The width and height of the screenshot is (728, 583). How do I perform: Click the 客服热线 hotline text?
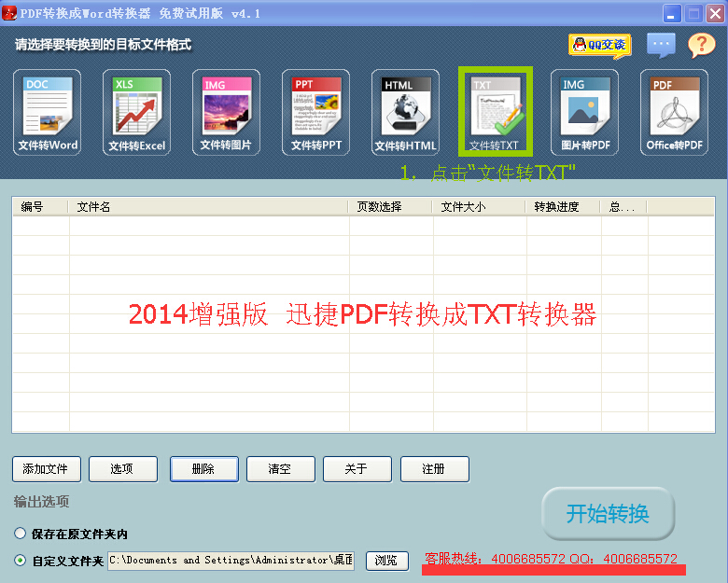(x=551, y=559)
